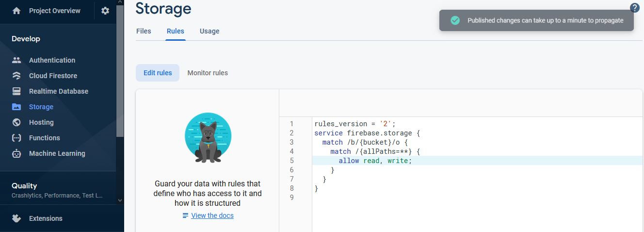Select the Rules tab

(176, 31)
